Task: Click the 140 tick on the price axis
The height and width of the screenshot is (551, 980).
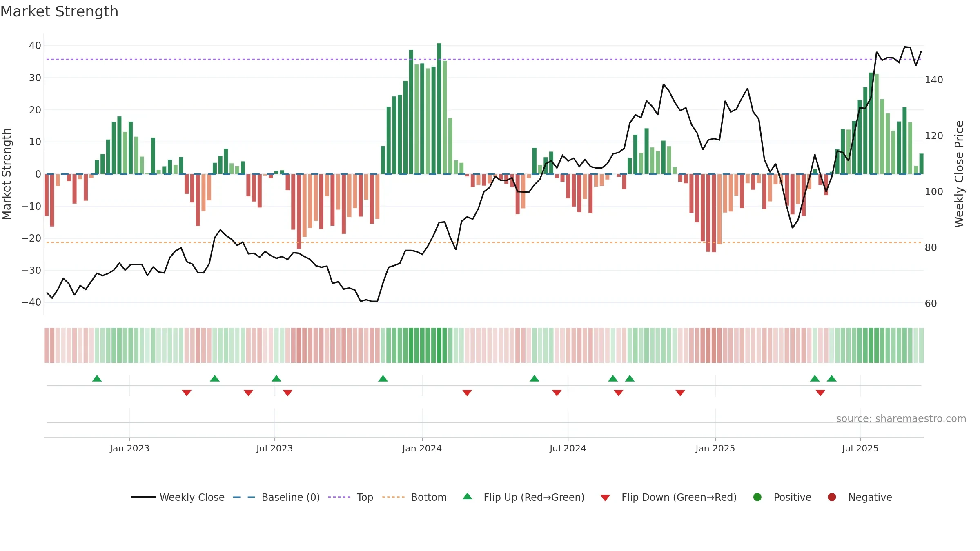Action: [934, 80]
